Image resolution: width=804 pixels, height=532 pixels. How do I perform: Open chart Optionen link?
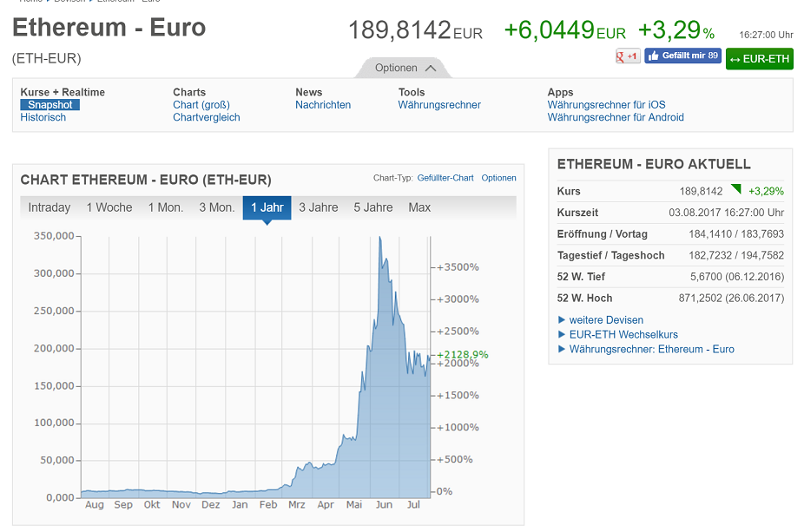[x=498, y=178]
